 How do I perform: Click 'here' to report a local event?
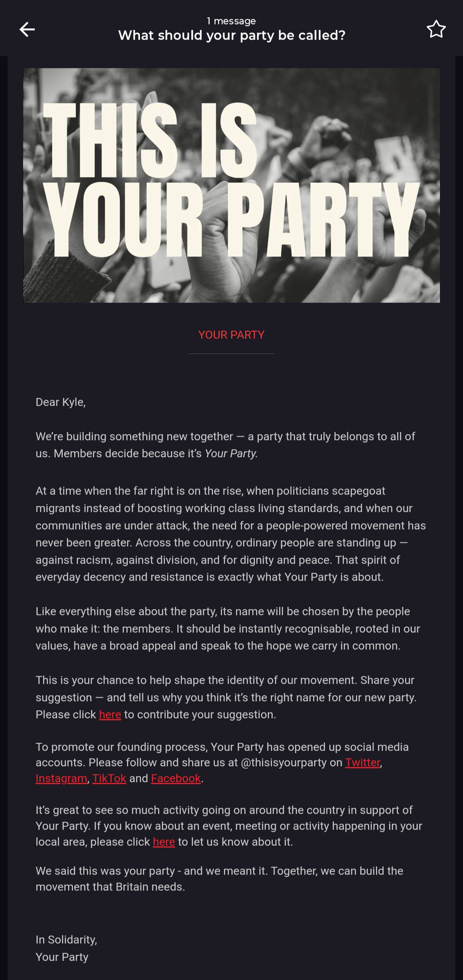(x=164, y=841)
